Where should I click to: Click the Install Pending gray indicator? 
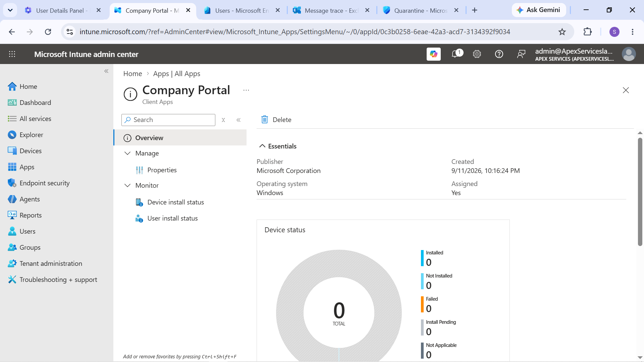(x=422, y=327)
